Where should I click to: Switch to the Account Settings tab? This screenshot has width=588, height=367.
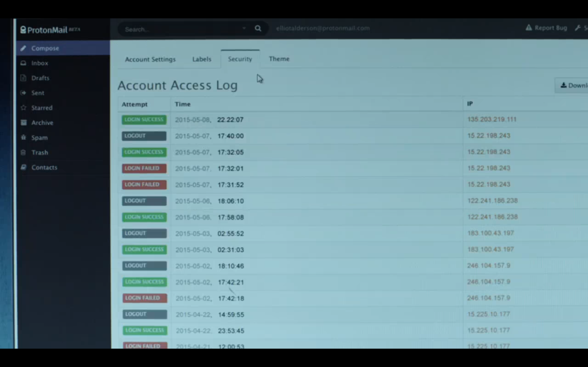click(x=150, y=59)
